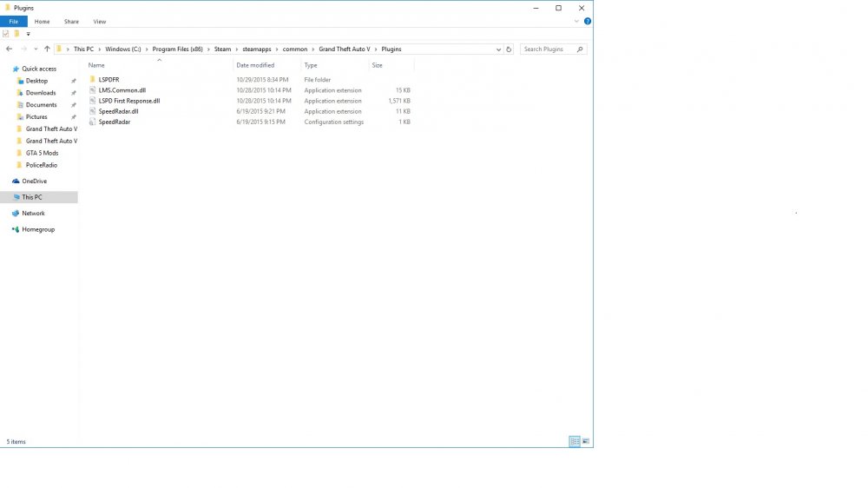The width and height of the screenshot is (868, 488).
Task: Expand the ribbon with the chevron
Action: [576, 21]
